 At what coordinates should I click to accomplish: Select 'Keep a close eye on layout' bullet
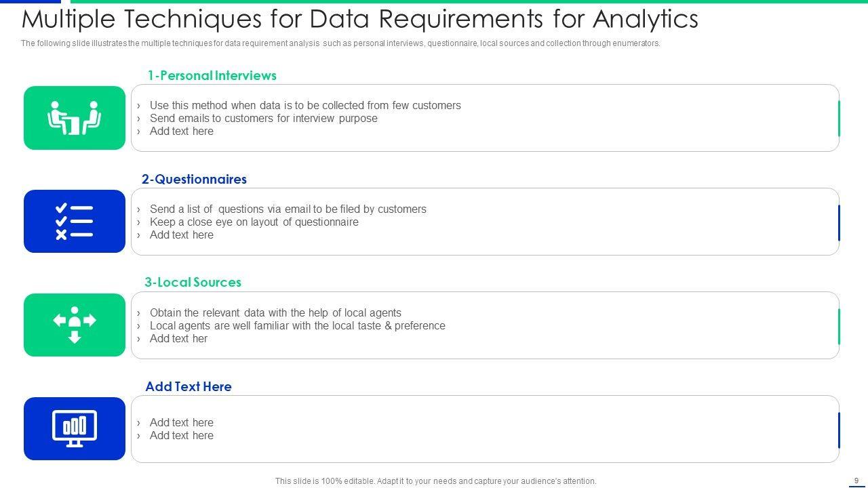254,222
